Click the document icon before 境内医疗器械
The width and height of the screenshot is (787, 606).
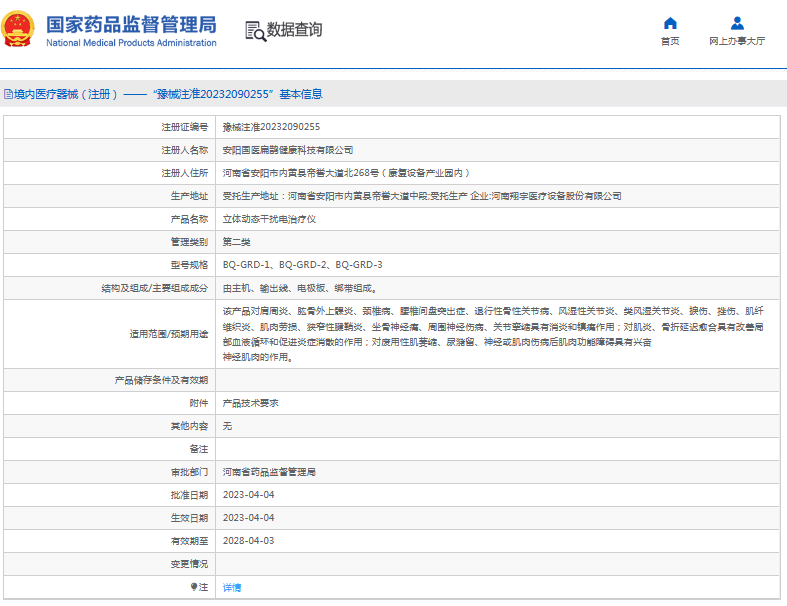click(x=8, y=94)
